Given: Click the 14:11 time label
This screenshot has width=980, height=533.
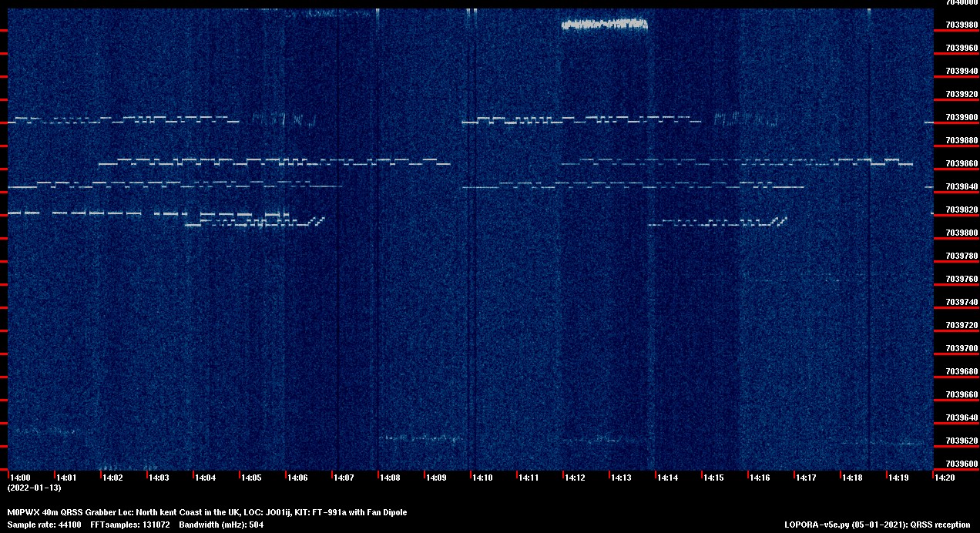Looking at the screenshot, I should (529, 478).
